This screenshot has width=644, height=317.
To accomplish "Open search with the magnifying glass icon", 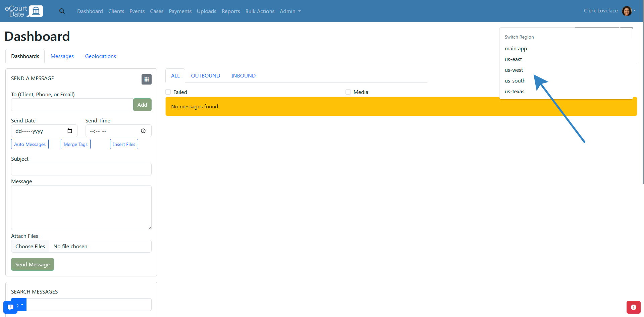I will [62, 11].
